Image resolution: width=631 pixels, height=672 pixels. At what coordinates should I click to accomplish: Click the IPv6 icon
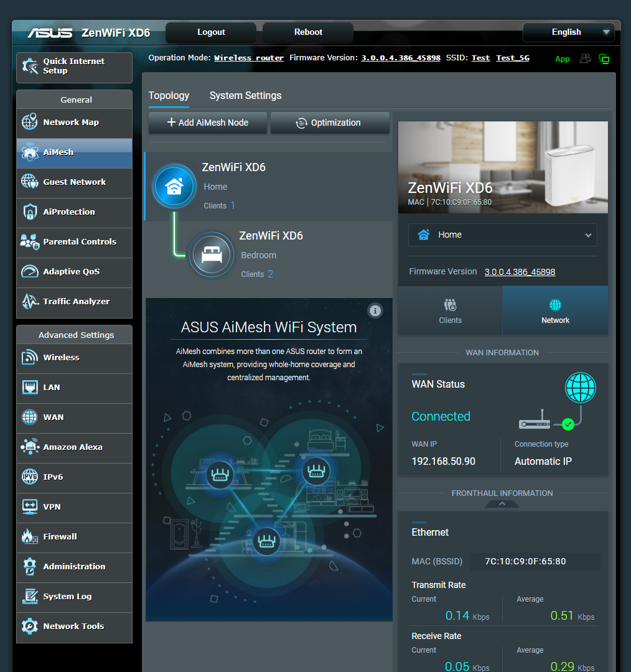coord(30,477)
